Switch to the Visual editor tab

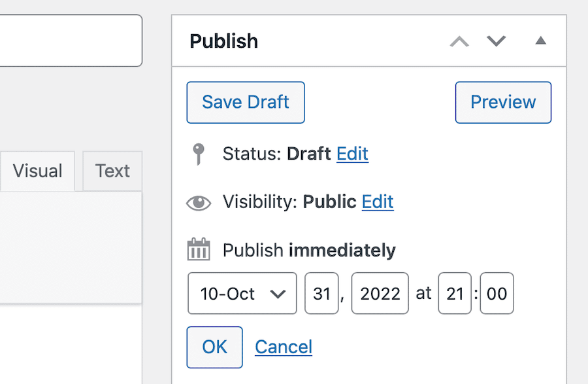click(38, 171)
